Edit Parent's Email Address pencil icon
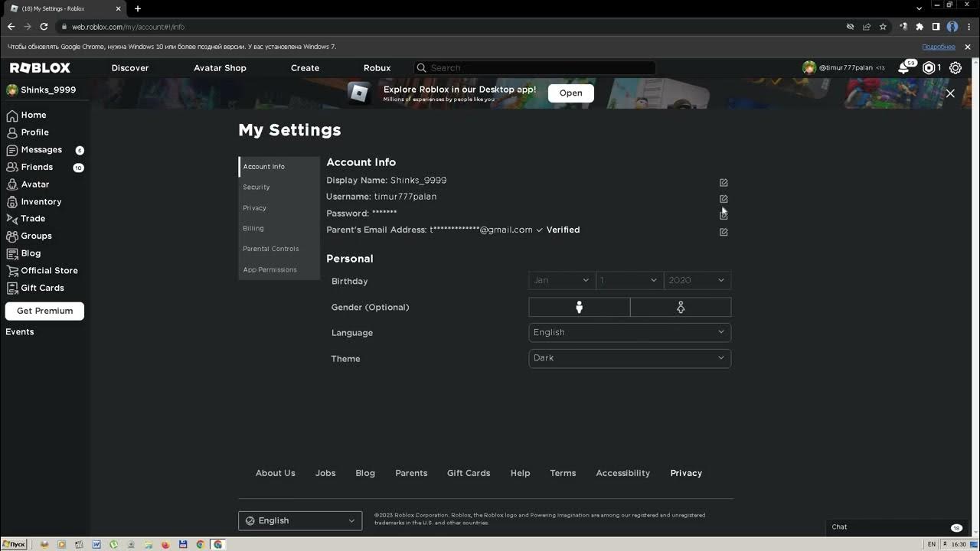The height and width of the screenshot is (551, 980). click(724, 232)
